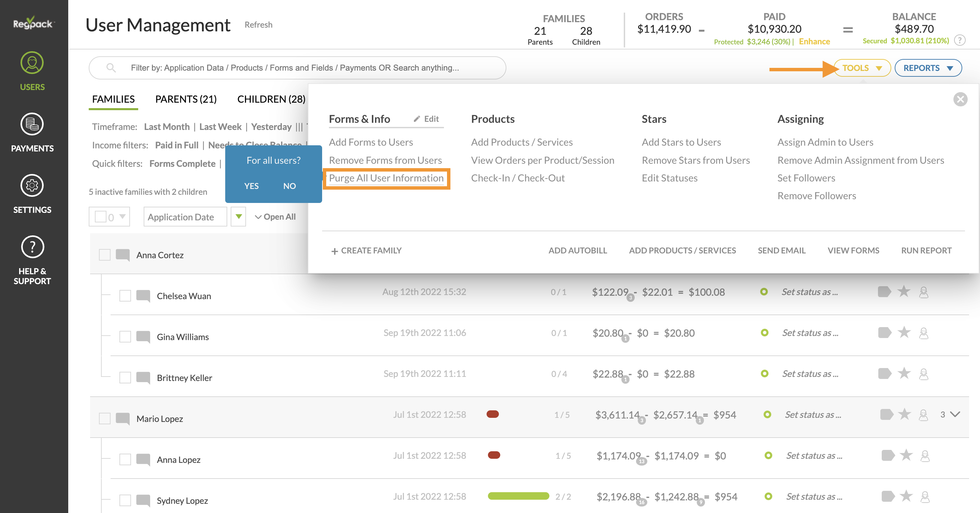Check the Chelsea Wuan checkbox

125,295
